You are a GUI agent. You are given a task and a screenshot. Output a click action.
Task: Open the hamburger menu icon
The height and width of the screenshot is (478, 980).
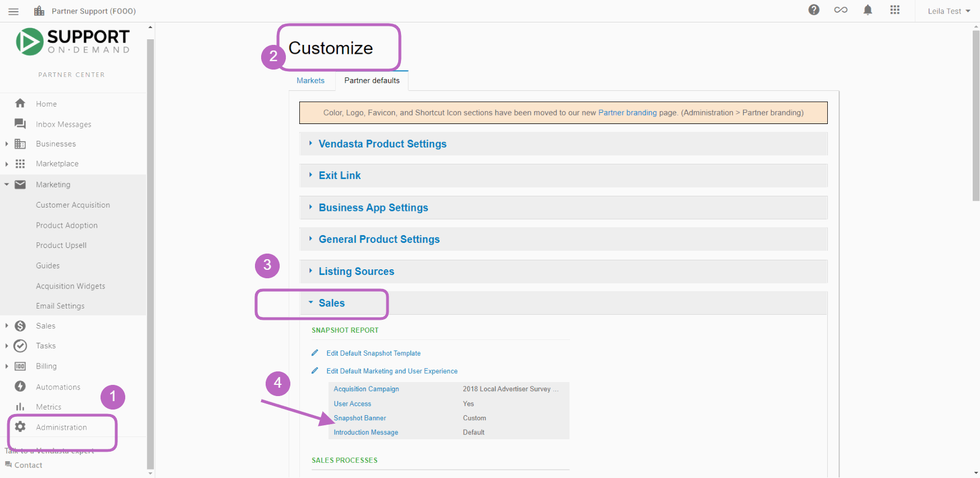coord(13,11)
